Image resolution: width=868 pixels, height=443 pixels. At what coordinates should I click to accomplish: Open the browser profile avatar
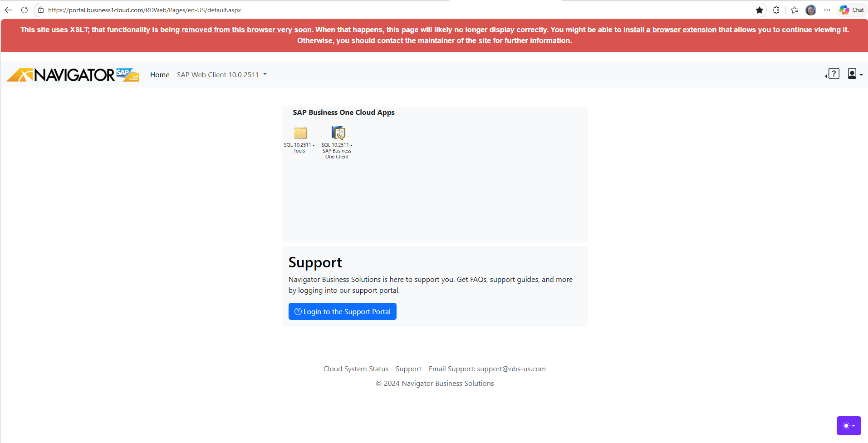click(811, 10)
